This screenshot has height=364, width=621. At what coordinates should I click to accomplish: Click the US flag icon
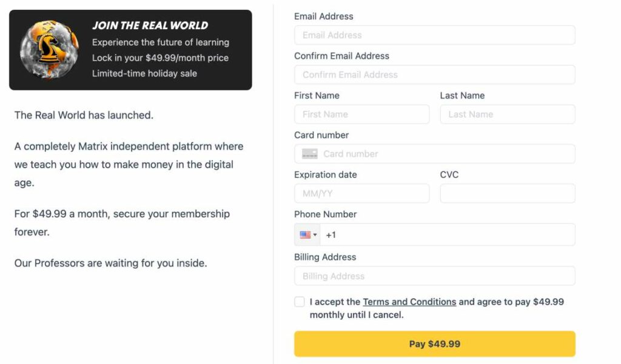[x=305, y=235]
